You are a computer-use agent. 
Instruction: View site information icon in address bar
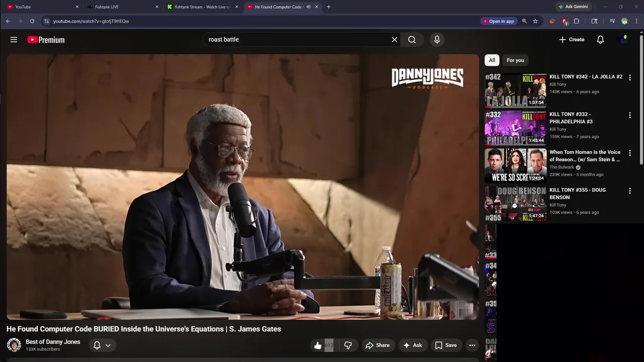46,21
